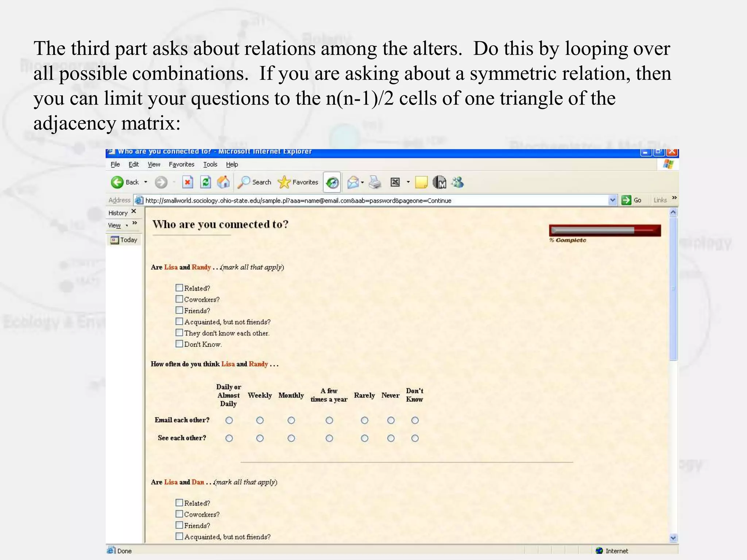
Task: Close the History side panel
Action: [x=134, y=211]
